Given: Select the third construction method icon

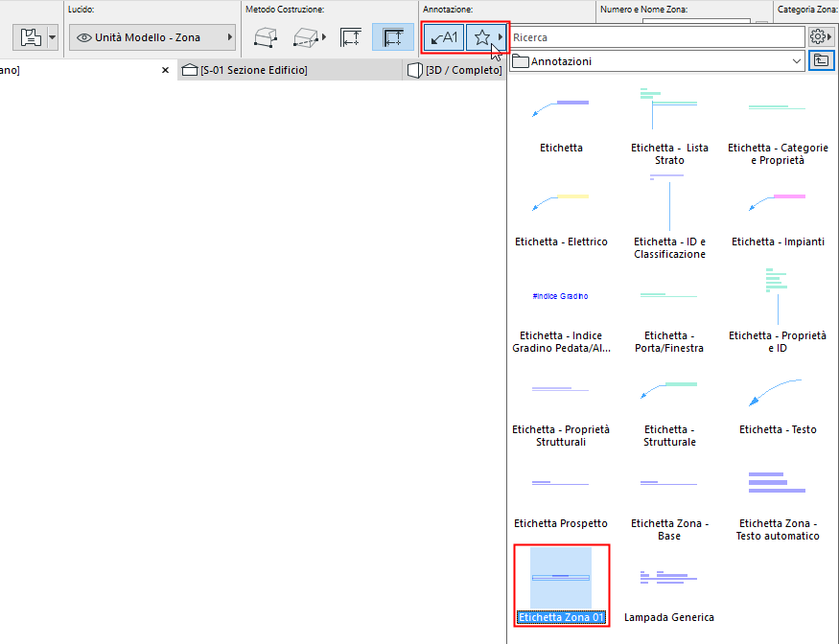Looking at the screenshot, I should click(351, 37).
